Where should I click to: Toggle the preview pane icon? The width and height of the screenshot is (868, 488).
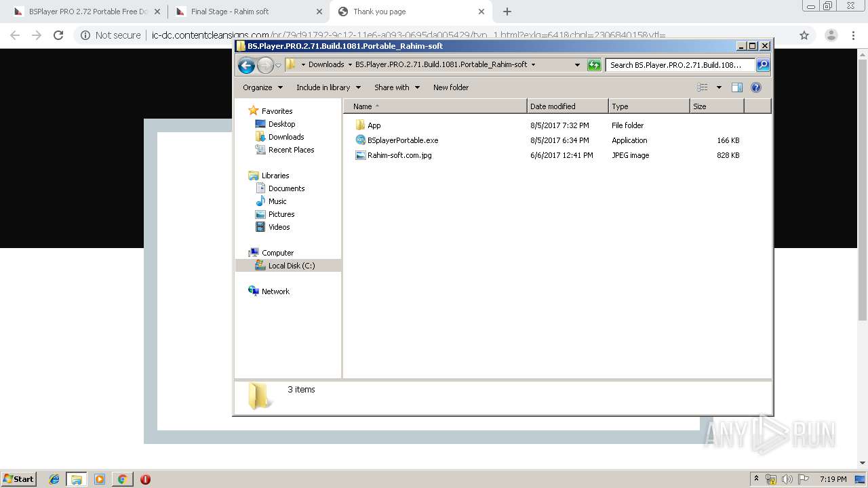(737, 87)
